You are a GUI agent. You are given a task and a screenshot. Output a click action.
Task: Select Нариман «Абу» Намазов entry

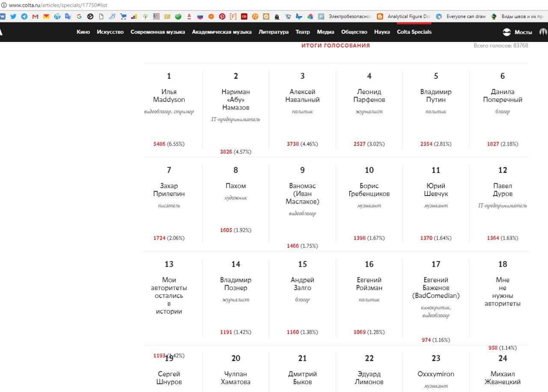235,100
